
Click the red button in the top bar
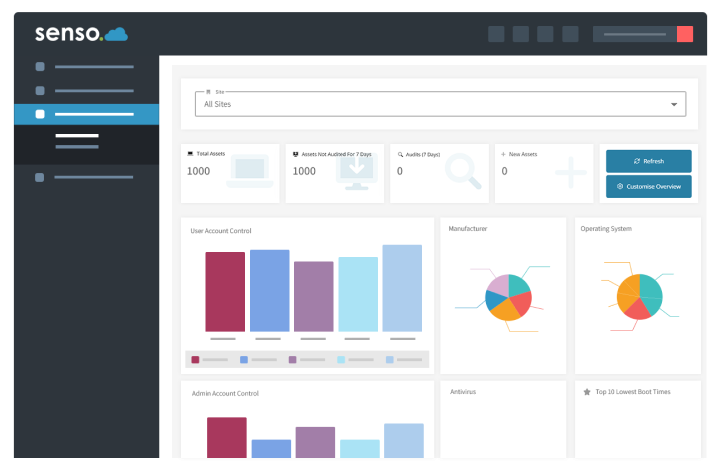pyautogui.click(x=685, y=34)
